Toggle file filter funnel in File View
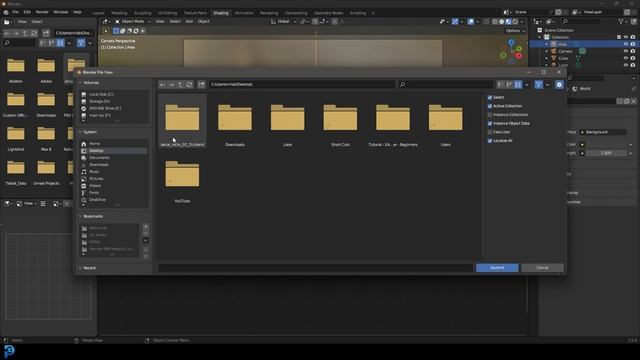This screenshot has height=360, width=640. (538, 84)
